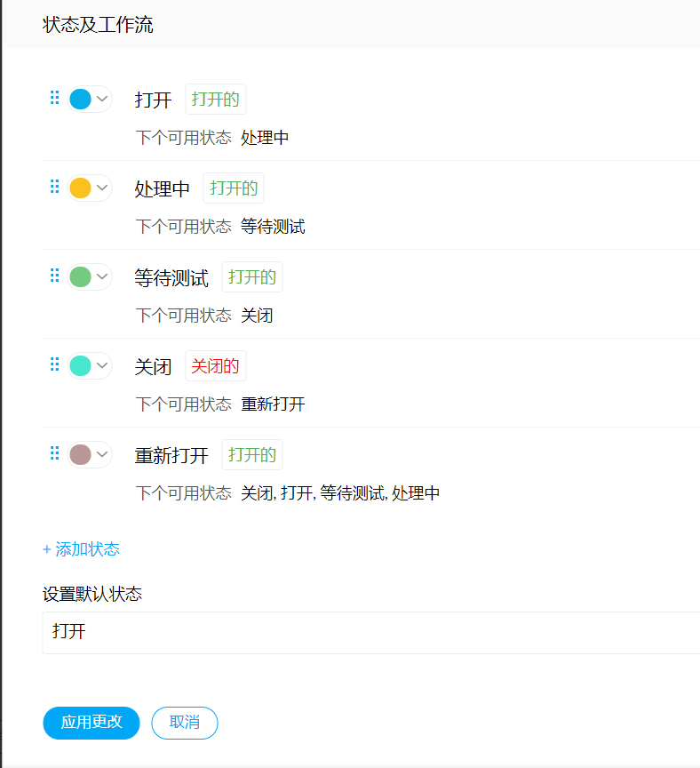Click the 应用更改 button
This screenshot has width=700, height=768.
coord(91,723)
